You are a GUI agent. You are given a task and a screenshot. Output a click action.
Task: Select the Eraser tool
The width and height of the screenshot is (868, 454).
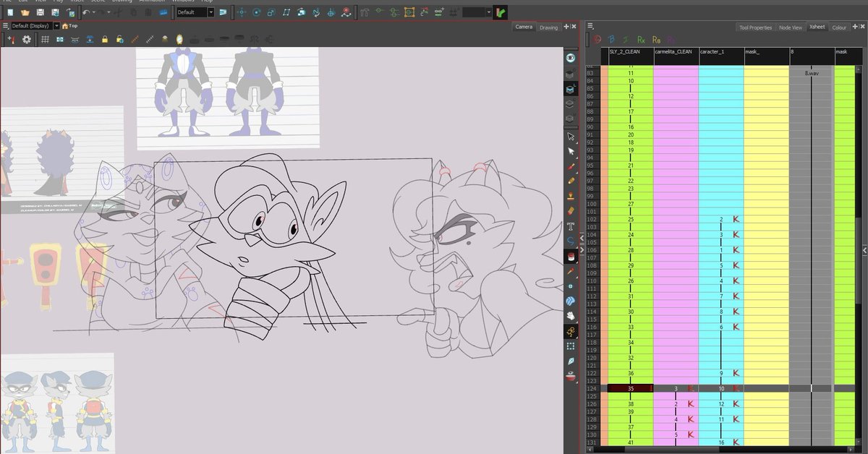571,211
